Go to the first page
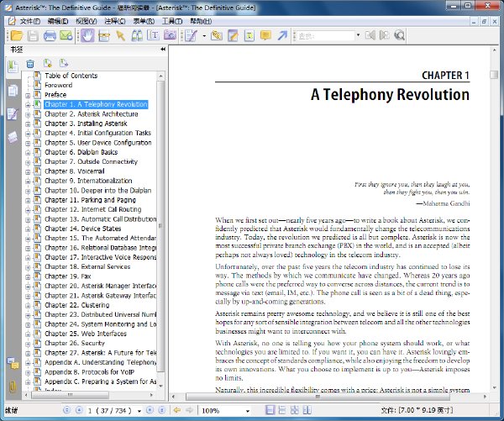504x421 pixels. (66, 410)
